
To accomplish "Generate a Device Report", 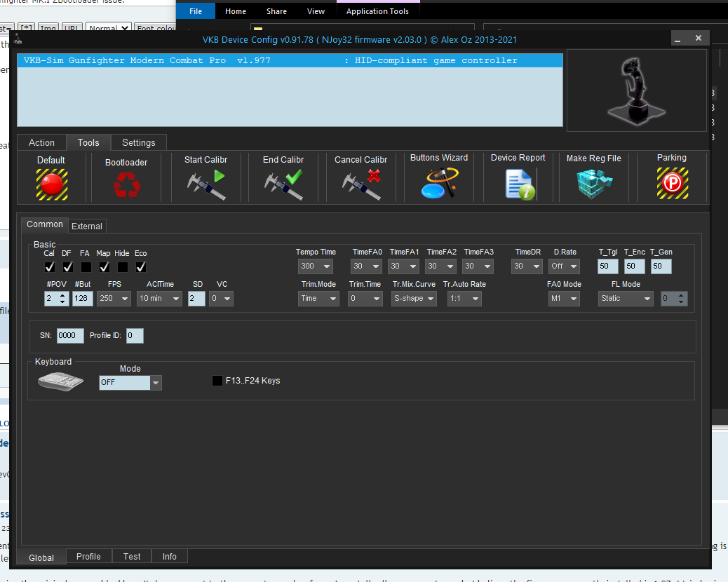I will pyautogui.click(x=519, y=184).
